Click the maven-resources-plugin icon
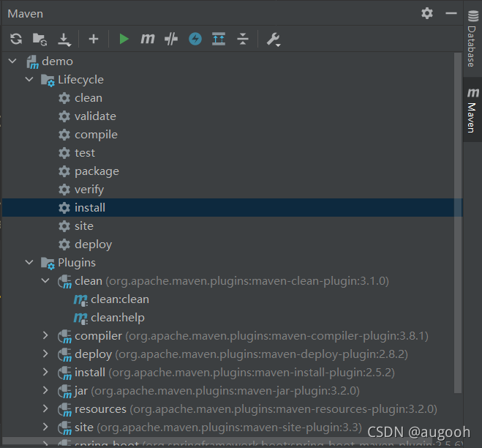Viewport: 482px width, 448px height. 65,409
